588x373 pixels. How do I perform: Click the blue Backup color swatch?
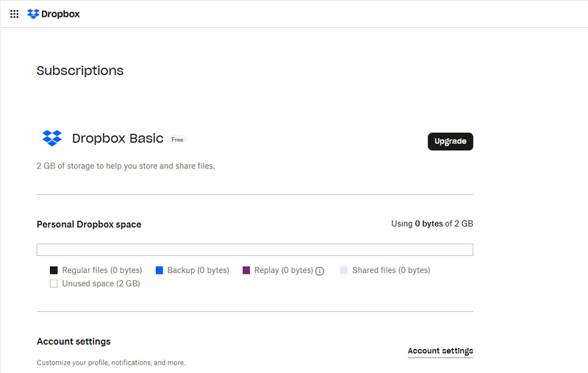click(159, 271)
